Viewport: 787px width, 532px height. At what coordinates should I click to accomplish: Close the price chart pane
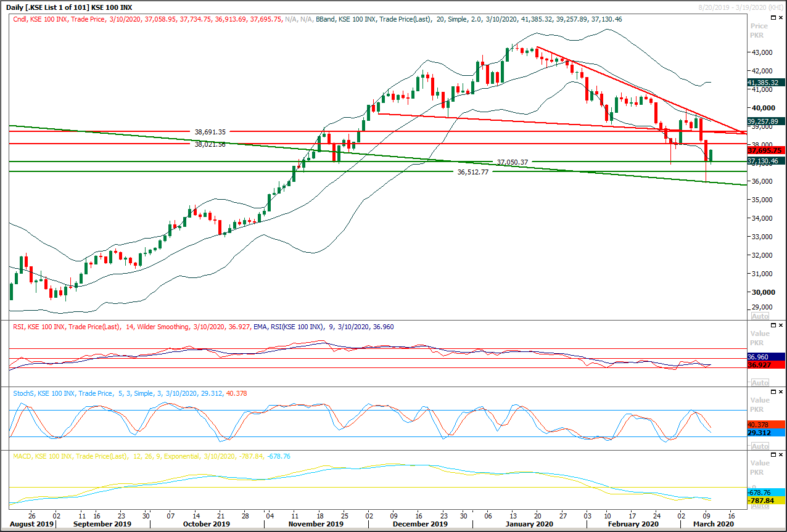point(781,18)
